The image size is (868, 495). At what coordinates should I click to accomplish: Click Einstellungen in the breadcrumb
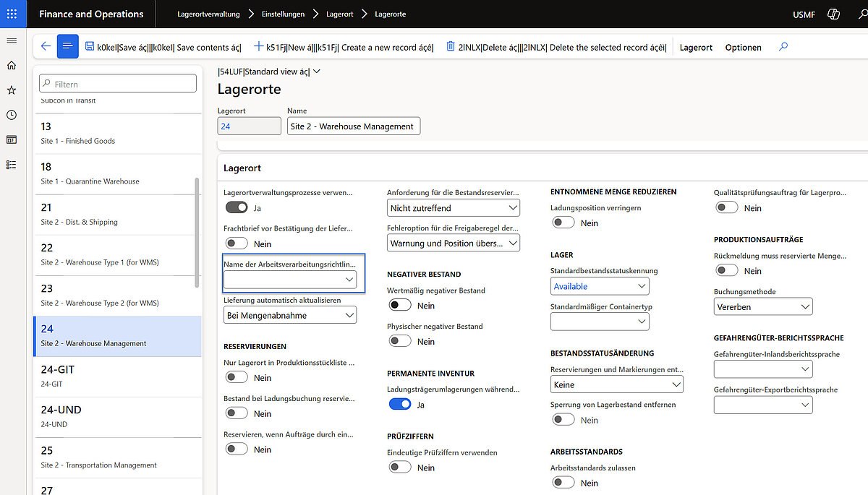click(283, 14)
